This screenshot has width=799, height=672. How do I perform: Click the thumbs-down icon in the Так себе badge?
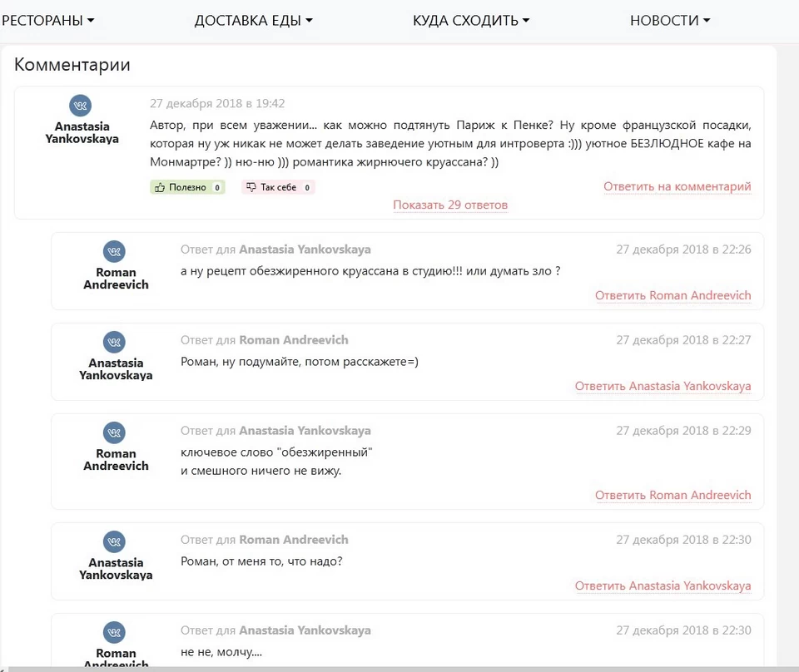[x=251, y=186]
